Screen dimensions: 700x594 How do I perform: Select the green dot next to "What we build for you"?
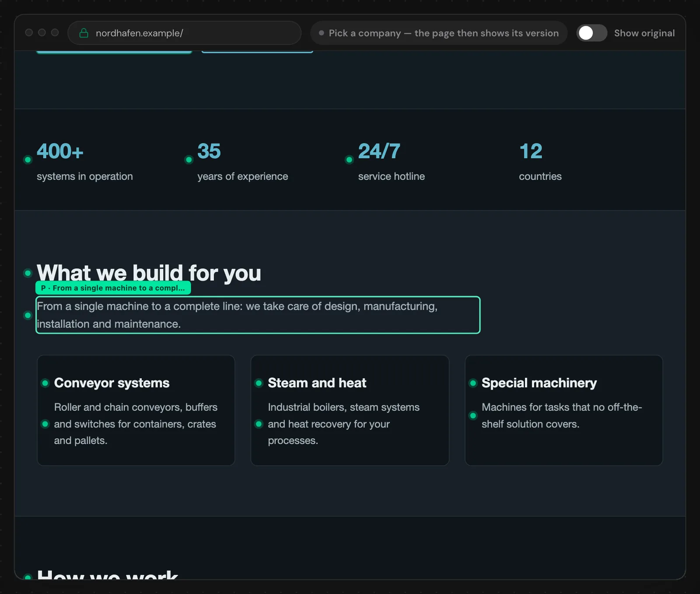(x=28, y=273)
